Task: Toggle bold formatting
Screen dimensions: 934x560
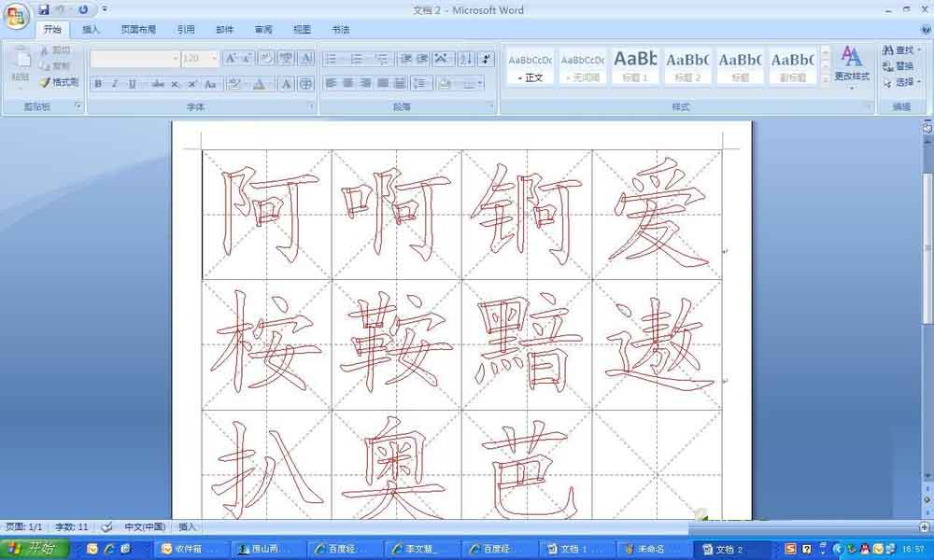Action: coord(98,84)
